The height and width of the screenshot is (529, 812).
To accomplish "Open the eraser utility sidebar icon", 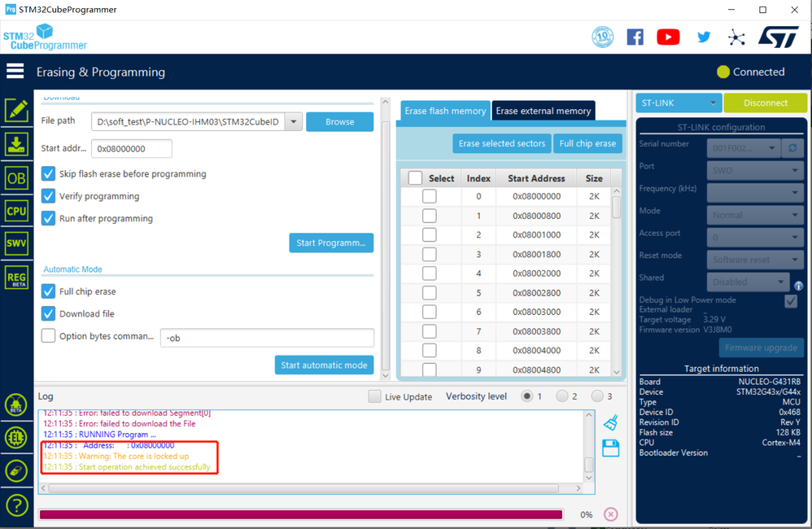I will pos(16,471).
